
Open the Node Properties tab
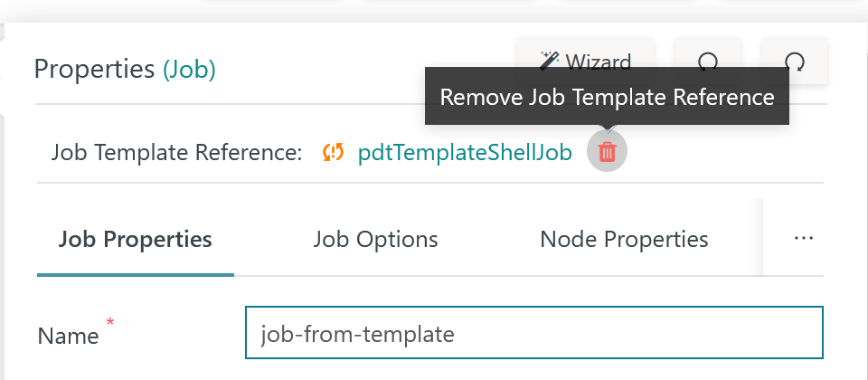[624, 239]
